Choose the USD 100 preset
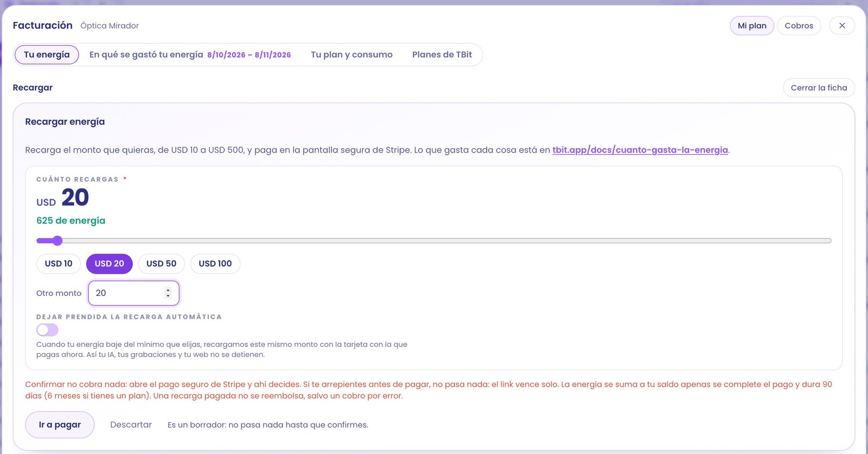This screenshot has width=868, height=454. click(x=215, y=263)
